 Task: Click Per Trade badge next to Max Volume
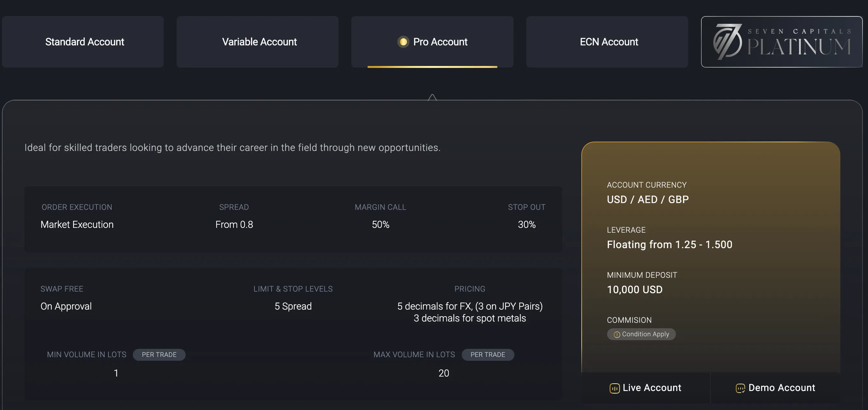[488, 355]
